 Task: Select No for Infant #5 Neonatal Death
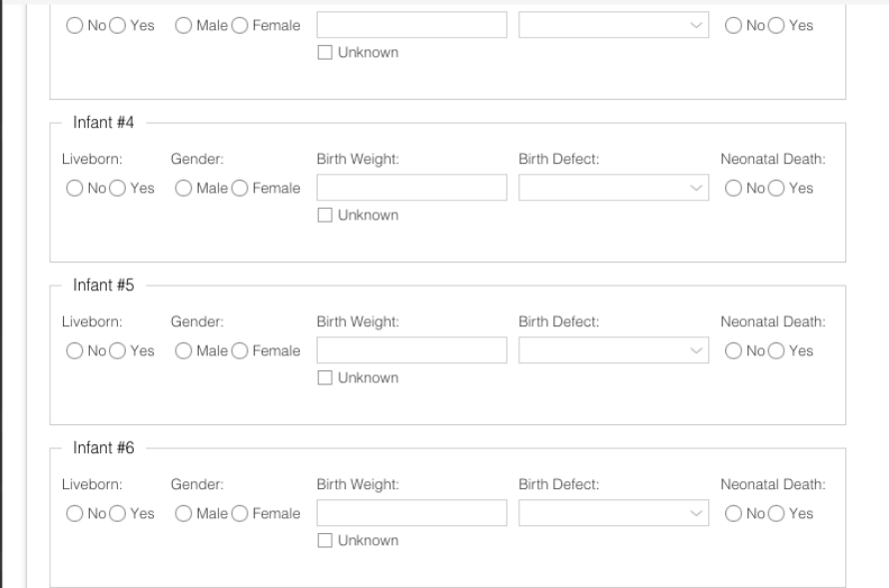coord(732,351)
